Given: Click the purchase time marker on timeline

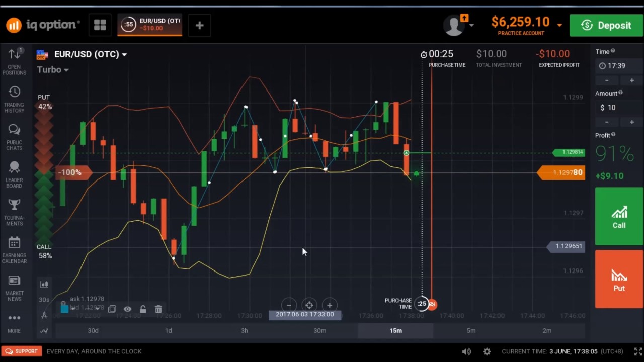Looking at the screenshot, I should (x=422, y=304).
